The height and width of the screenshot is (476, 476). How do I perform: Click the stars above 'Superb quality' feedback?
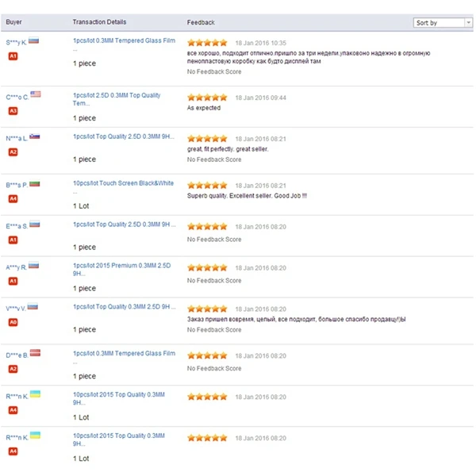[207, 185]
